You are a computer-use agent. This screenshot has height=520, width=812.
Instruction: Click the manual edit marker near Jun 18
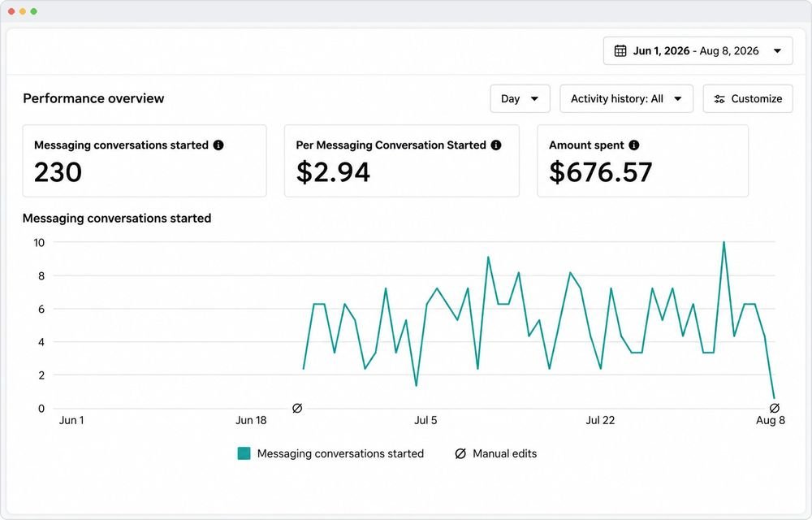click(x=297, y=408)
